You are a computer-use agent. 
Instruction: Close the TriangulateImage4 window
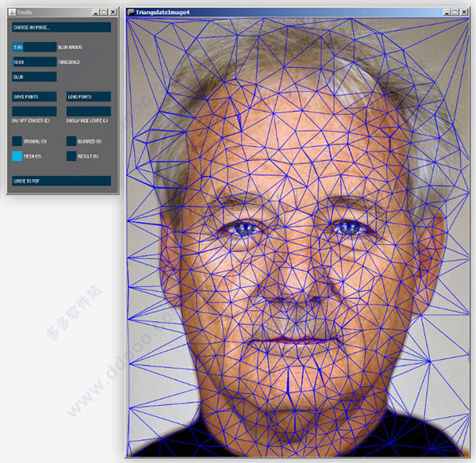(x=464, y=12)
